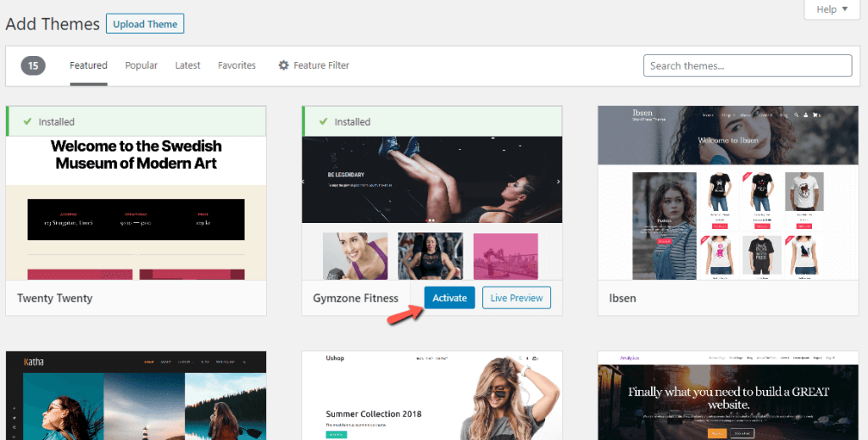
Task: Focus the Search themes input field
Action: (748, 66)
